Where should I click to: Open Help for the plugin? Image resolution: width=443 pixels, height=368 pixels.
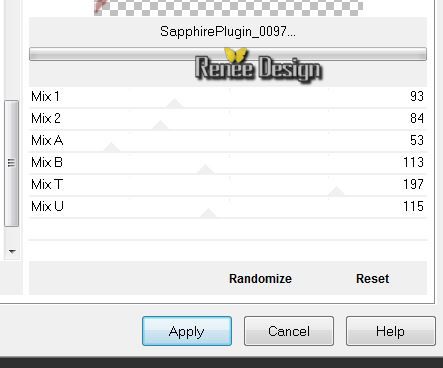390,331
